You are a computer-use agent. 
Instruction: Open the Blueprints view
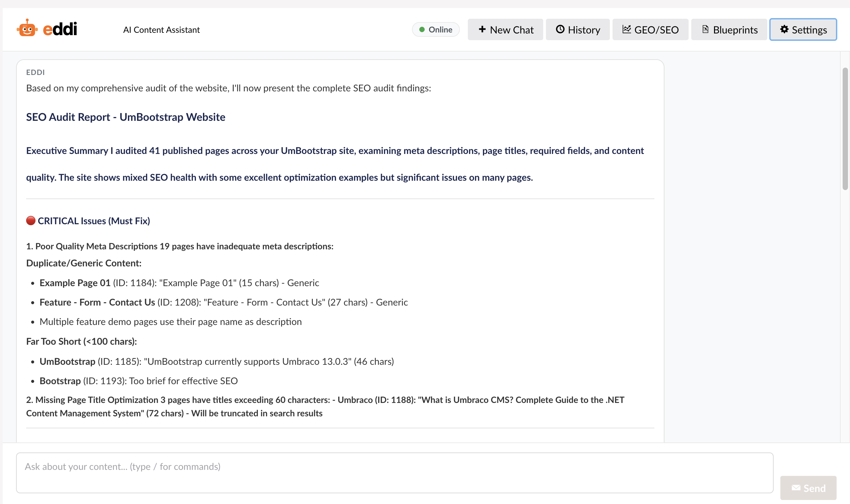tap(729, 29)
